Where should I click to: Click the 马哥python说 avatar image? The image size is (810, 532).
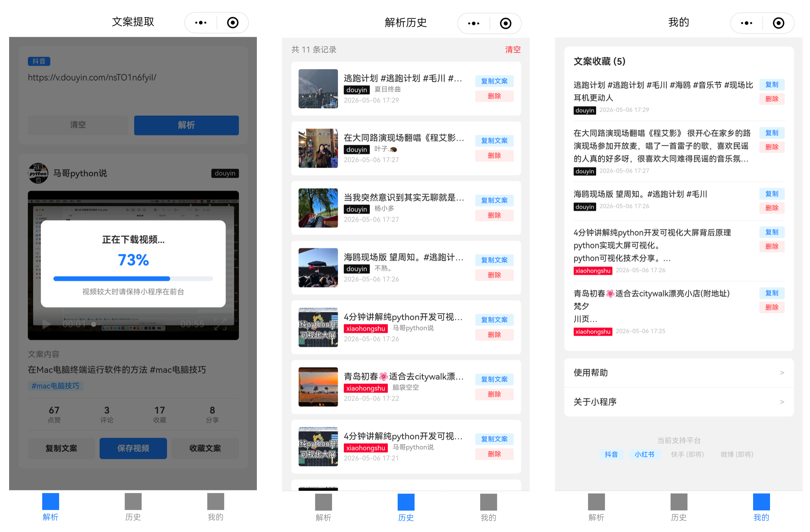pos(38,173)
